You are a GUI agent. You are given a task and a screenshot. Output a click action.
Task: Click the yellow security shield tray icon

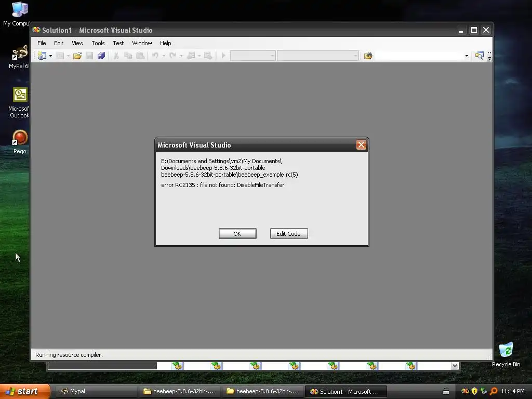pyautogui.click(x=474, y=391)
